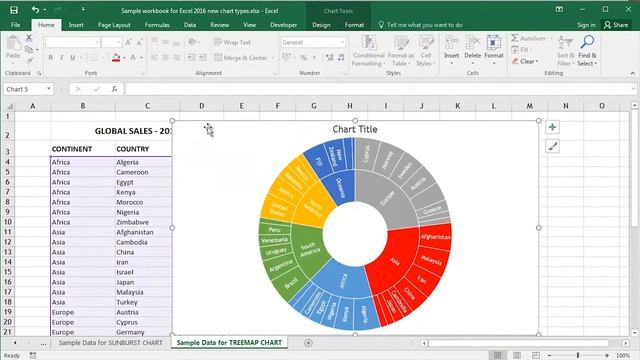
Task: Expand the Font name dropdown
Action: pos(97,42)
